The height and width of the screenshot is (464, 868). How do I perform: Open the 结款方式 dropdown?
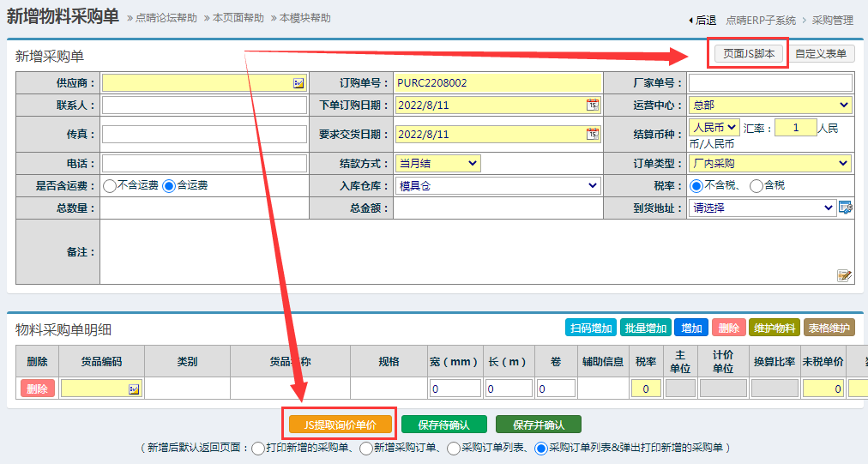[437, 163]
